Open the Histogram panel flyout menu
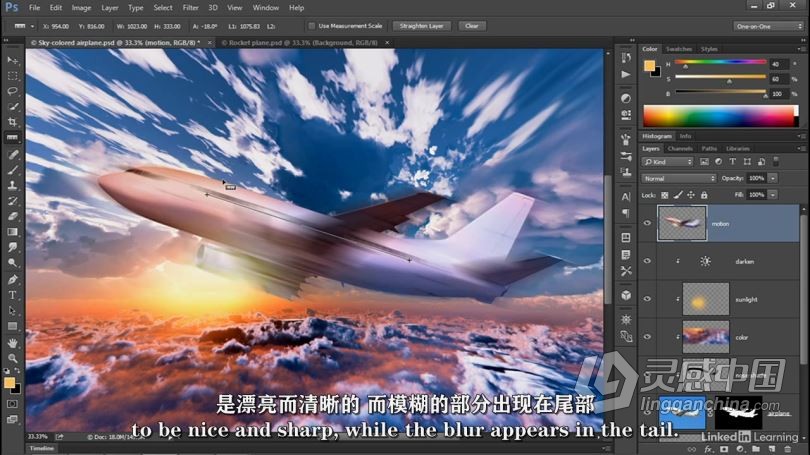This screenshot has width=810, height=455. click(x=801, y=136)
